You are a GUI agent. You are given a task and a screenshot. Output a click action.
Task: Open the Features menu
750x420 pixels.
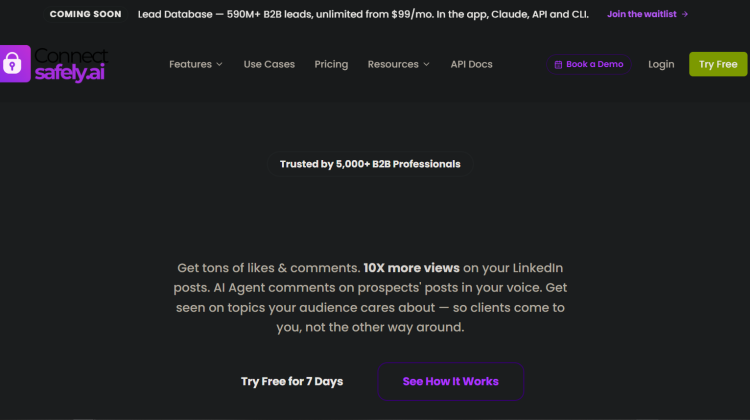point(196,64)
